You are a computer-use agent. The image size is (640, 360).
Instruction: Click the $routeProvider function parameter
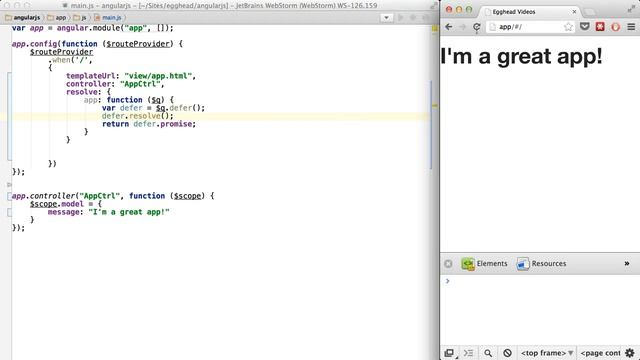point(138,44)
